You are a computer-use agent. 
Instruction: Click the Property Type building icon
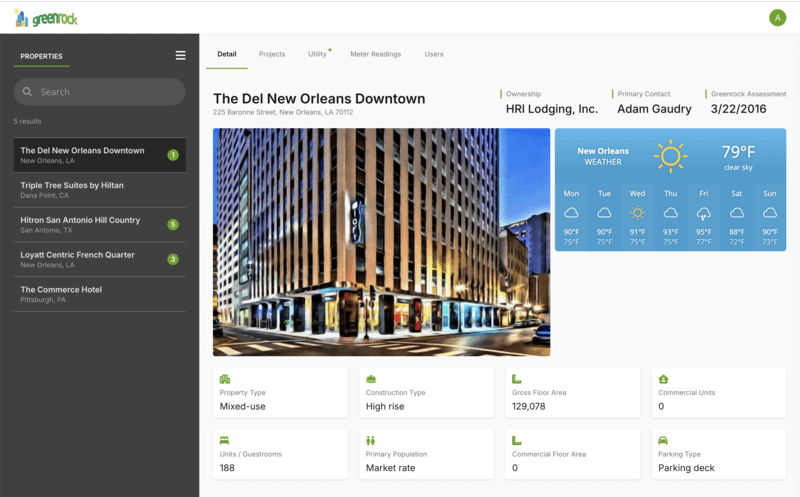pos(224,379)
